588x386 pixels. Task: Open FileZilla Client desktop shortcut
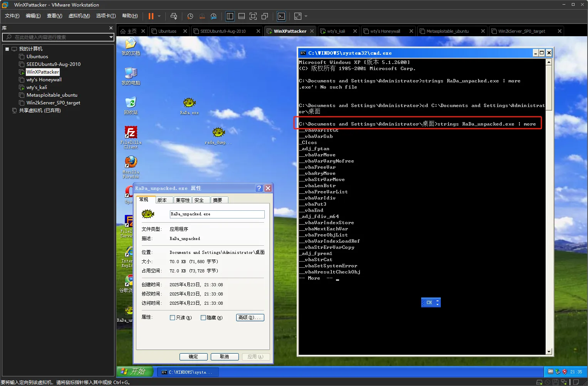tap(131, 137)
